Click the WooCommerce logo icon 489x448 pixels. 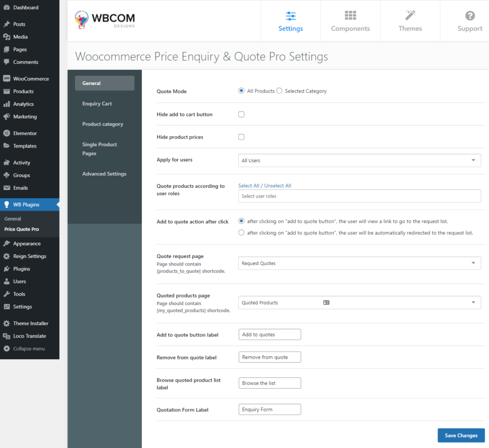point(7,79)
